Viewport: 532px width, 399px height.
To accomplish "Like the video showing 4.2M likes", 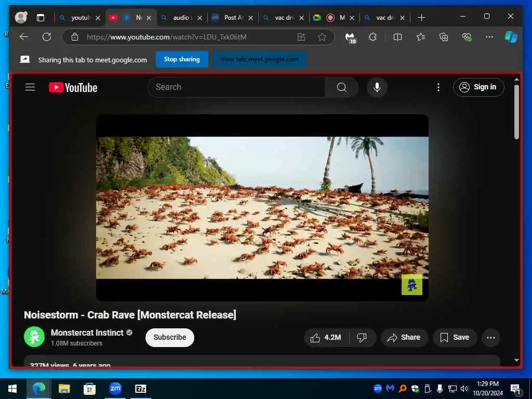I will [x=326, y=338].
